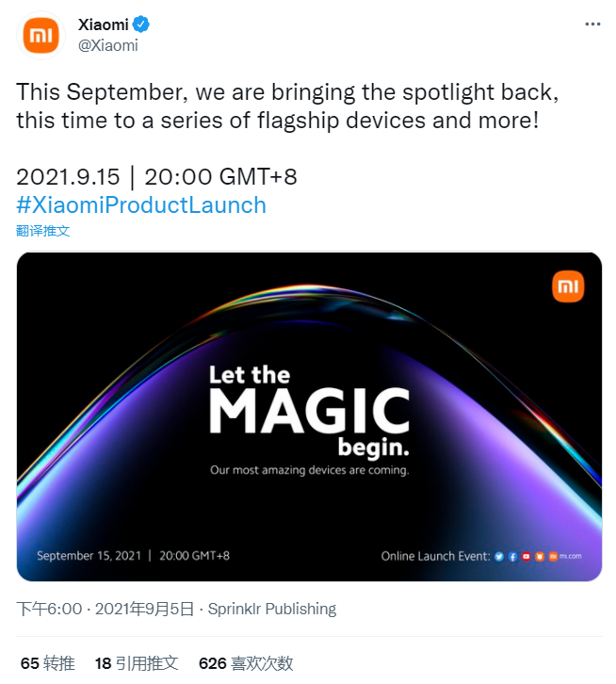Click the 下午6:00 · 2021年9月5日 timestamp
616x684 pixels.
pyautogui.click(x=105, y=609)
